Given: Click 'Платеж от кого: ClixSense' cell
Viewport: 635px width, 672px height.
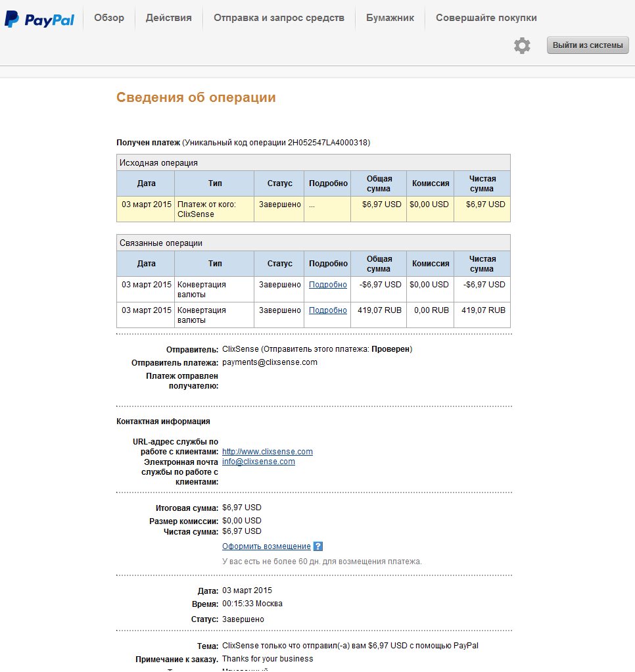Looking at the screenshot, I should pyautogui.click(x=214, y=209).
